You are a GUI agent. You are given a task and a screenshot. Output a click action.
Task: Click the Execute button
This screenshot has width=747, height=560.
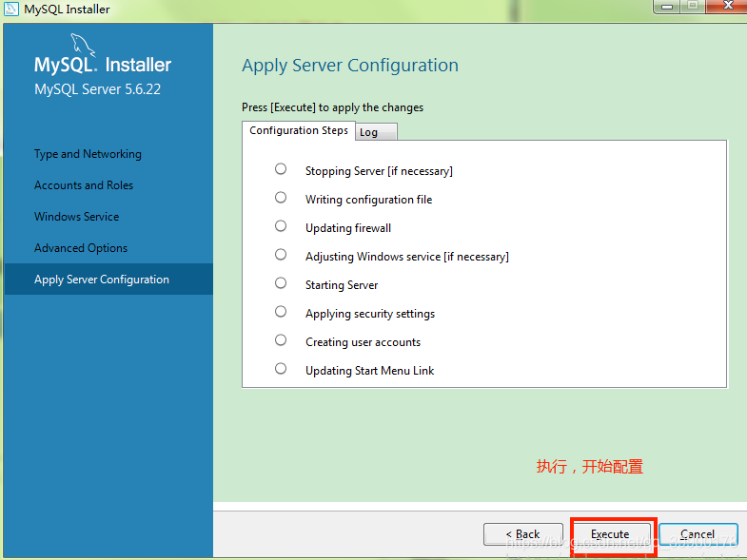click(x=610, y=534)
